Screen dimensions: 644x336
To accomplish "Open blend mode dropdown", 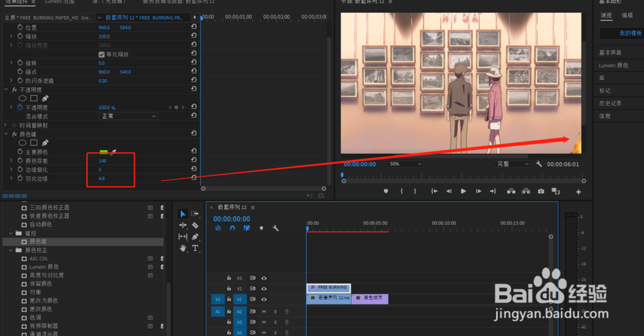I will point(128,117).
